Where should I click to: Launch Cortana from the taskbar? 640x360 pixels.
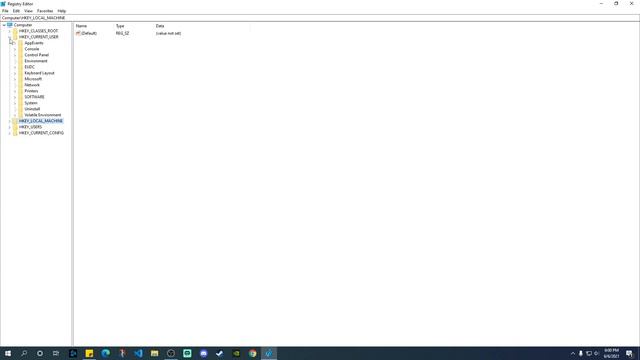tap(40, 353)
